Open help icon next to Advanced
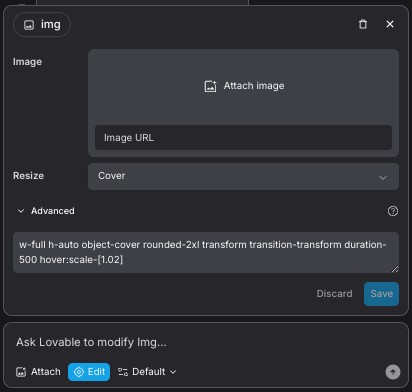 point(393,211)
